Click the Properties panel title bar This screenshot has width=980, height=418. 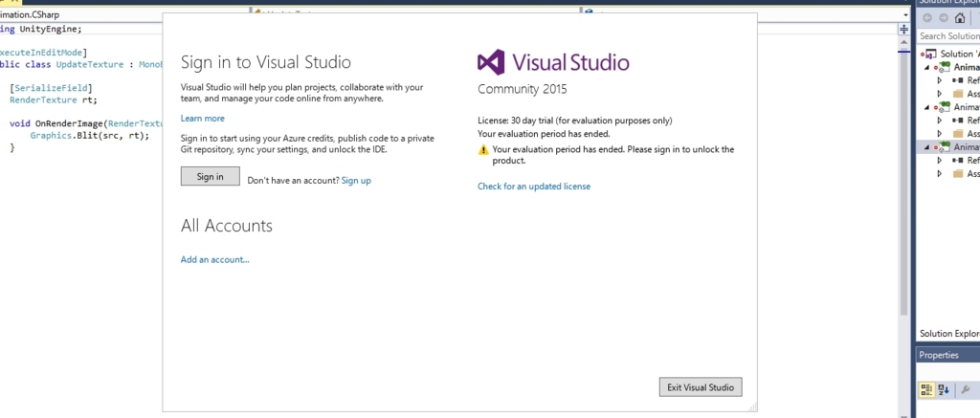pos(948,355)
